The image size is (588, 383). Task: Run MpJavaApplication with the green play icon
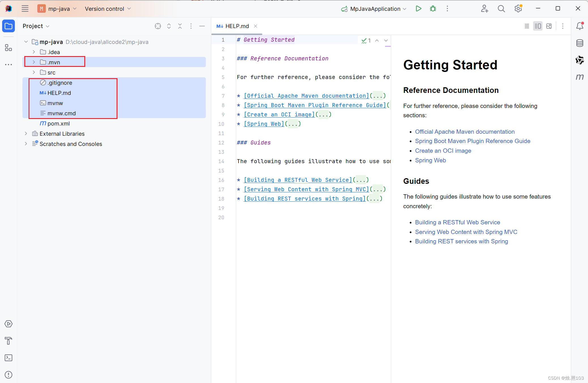click(418, 8)
